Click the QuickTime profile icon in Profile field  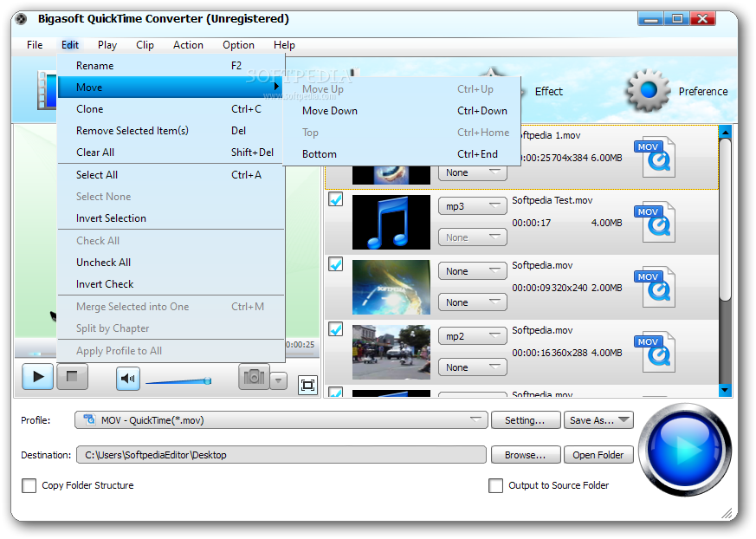[90, 419]
